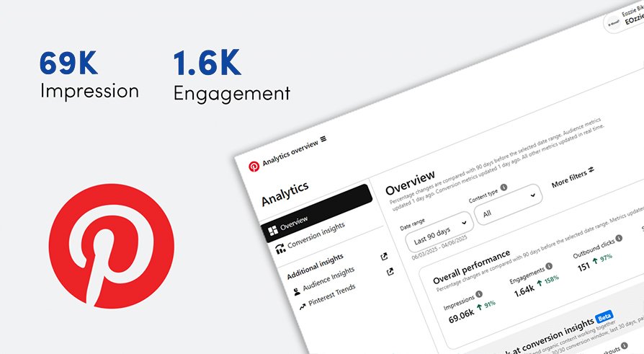Click the 91% impressions change indicator
This screenshot has height=354, width=644.
tap(487, 306)
